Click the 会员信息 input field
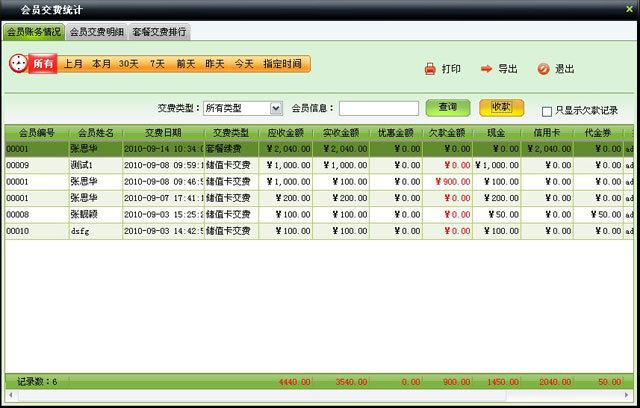The width and height of the screenshot is (640, 408). pos(379,108)
